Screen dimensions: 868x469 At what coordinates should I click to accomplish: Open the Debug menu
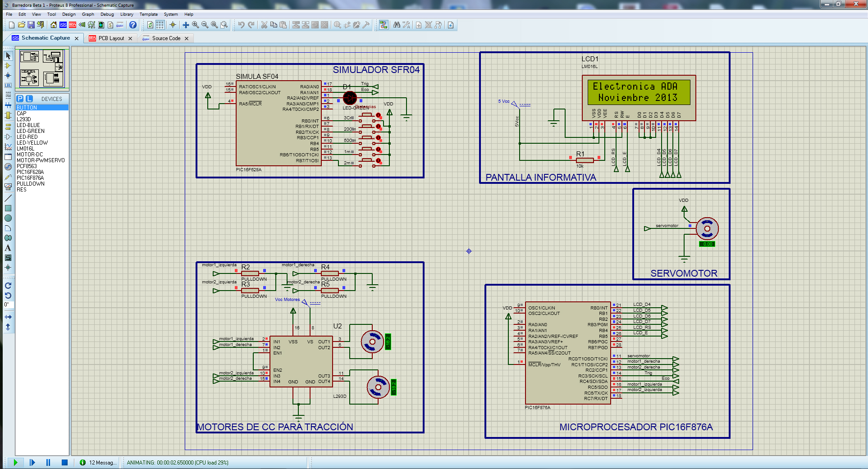coord(107,14)
